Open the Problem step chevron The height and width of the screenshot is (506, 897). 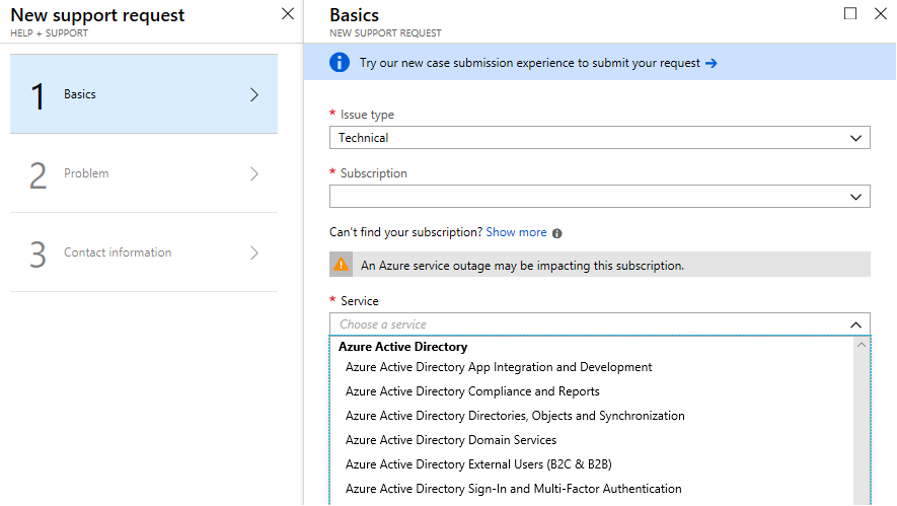tap(255, 174)
